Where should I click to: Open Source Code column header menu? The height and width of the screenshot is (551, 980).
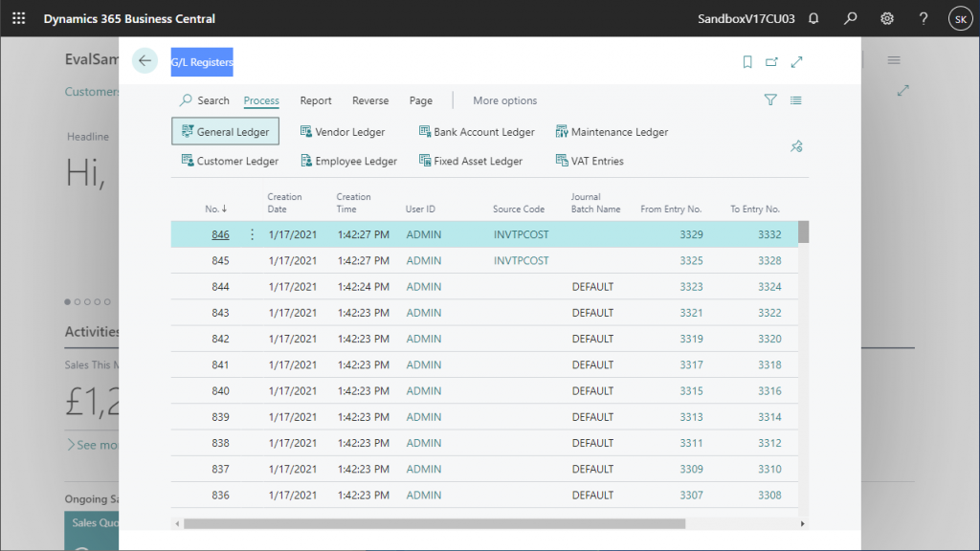518,209
